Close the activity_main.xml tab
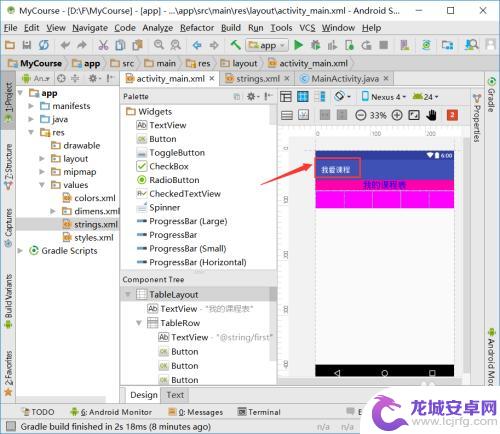Viewport: 500px width, 434px height. tap(212, 79)
